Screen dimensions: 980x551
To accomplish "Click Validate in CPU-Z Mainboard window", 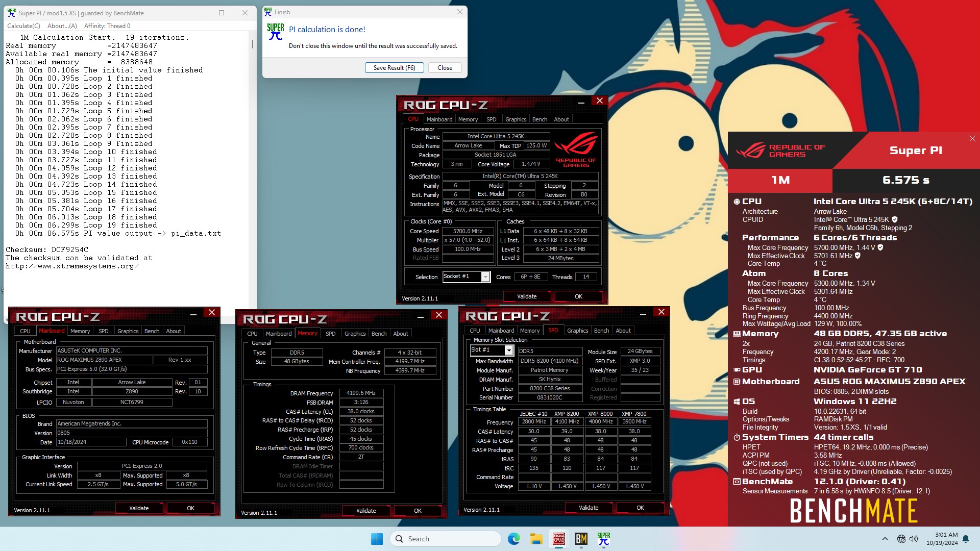I will tap(139, 508).
